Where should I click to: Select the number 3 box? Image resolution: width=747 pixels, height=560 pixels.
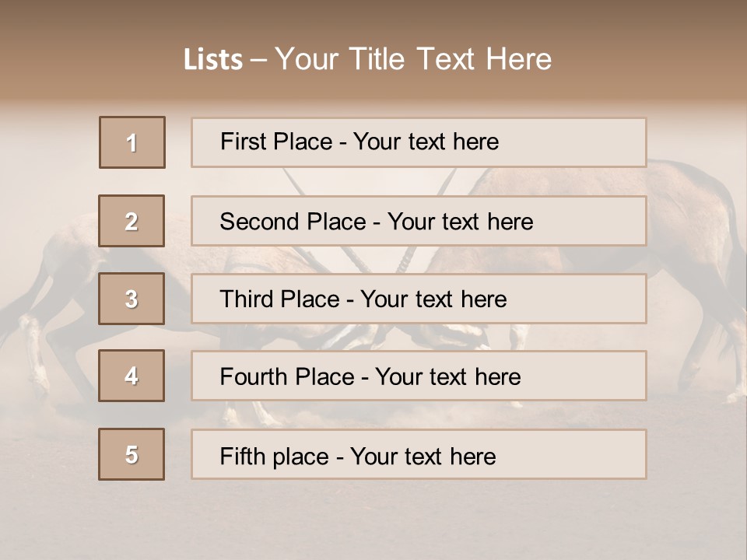click(x=132, y=299)
